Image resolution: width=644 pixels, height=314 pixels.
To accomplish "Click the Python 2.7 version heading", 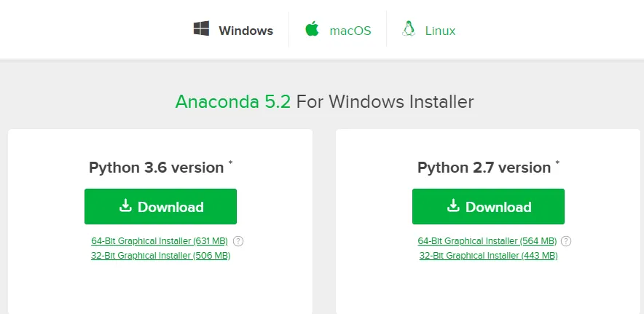I will pos(484,168).
